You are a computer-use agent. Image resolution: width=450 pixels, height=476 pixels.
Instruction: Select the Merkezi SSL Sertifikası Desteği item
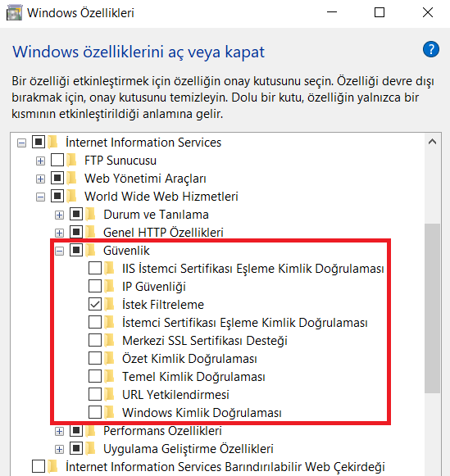click(x=205, y=340)
